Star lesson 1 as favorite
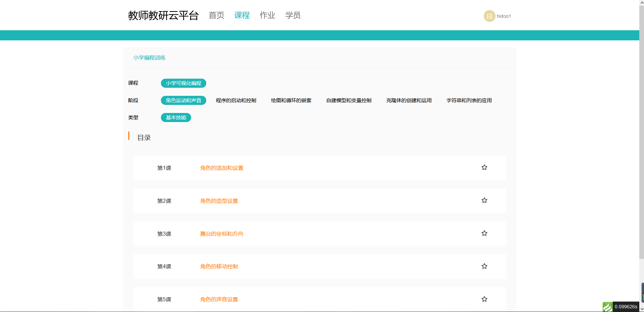The width and height of the screenshot is (644, 312). coord(484,167)
